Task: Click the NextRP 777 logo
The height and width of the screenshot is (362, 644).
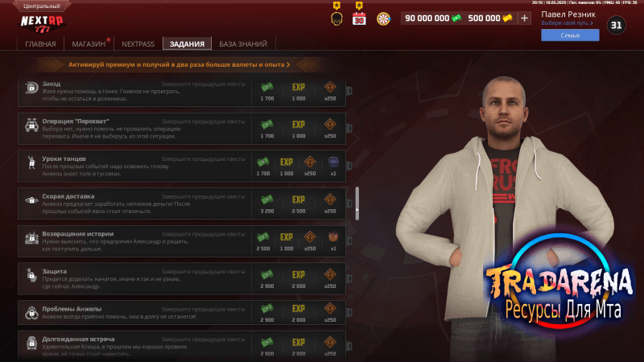Action: (x=43, y=24)
